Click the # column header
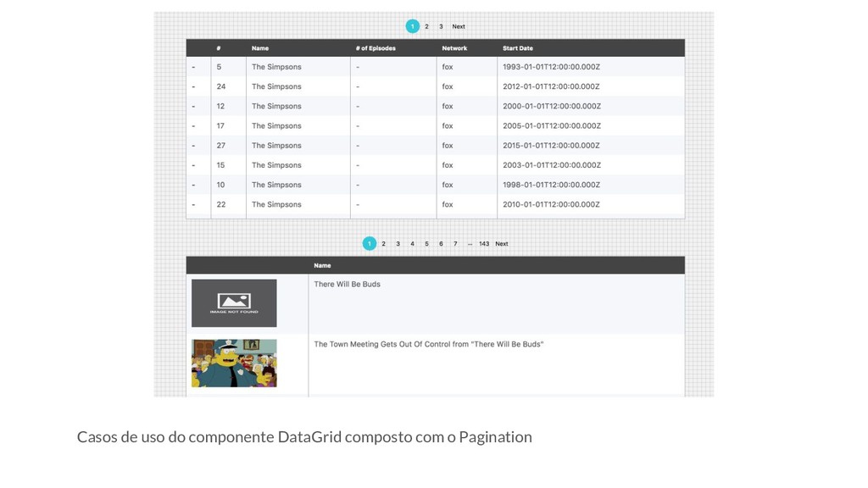 point(219,48)
